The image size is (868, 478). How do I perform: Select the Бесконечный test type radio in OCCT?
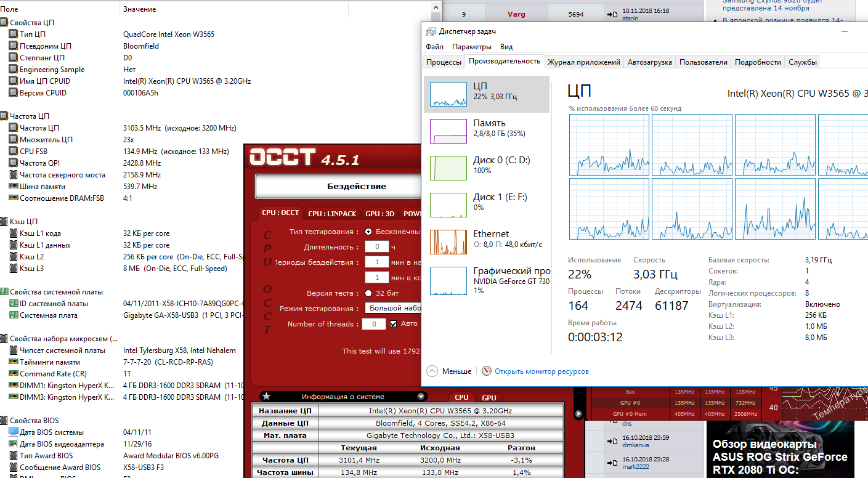[x=368, y=232]
